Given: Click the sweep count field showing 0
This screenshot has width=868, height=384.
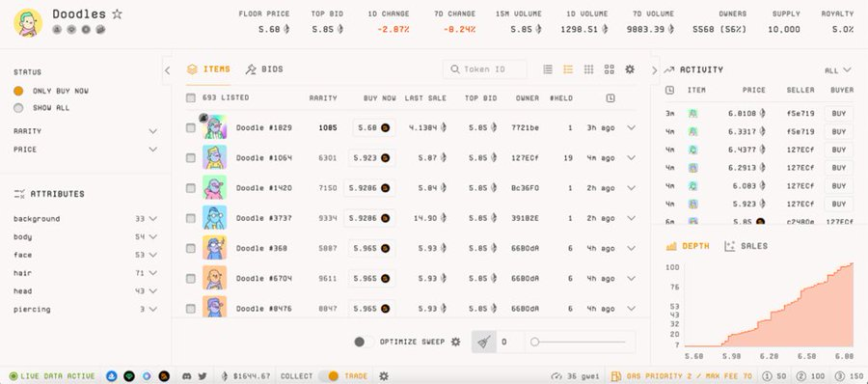Looking at the screenshot, I should click(x=510, y=342).
